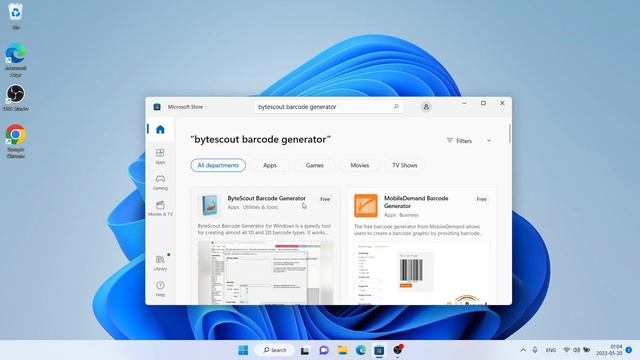Viewport: 640px width, 360px height.
Task: Click ByteScout description text
Action: (264, 229)
